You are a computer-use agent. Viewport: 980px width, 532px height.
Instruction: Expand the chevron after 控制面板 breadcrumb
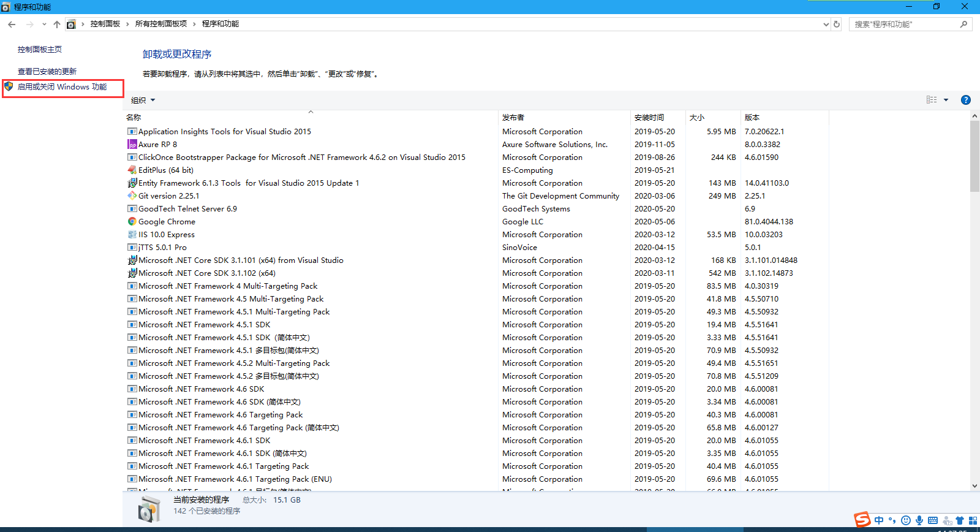point(127,25)
